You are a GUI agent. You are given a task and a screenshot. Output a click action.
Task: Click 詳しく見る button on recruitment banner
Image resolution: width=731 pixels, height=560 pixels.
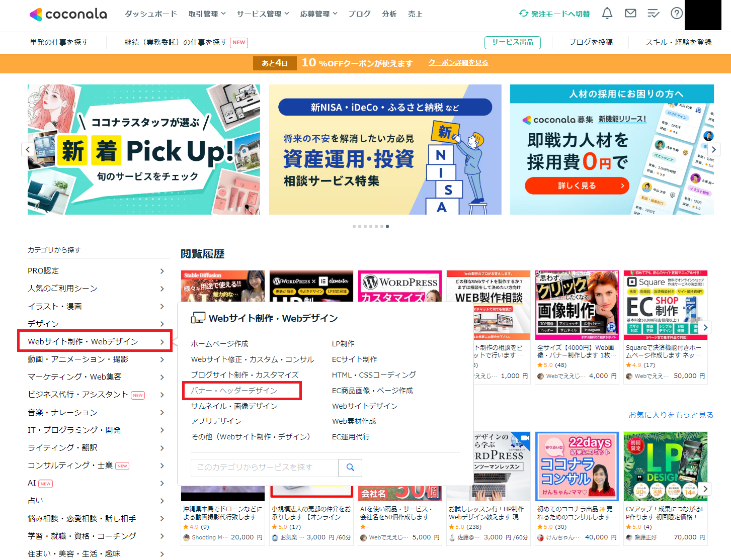(x=577, y=186)
